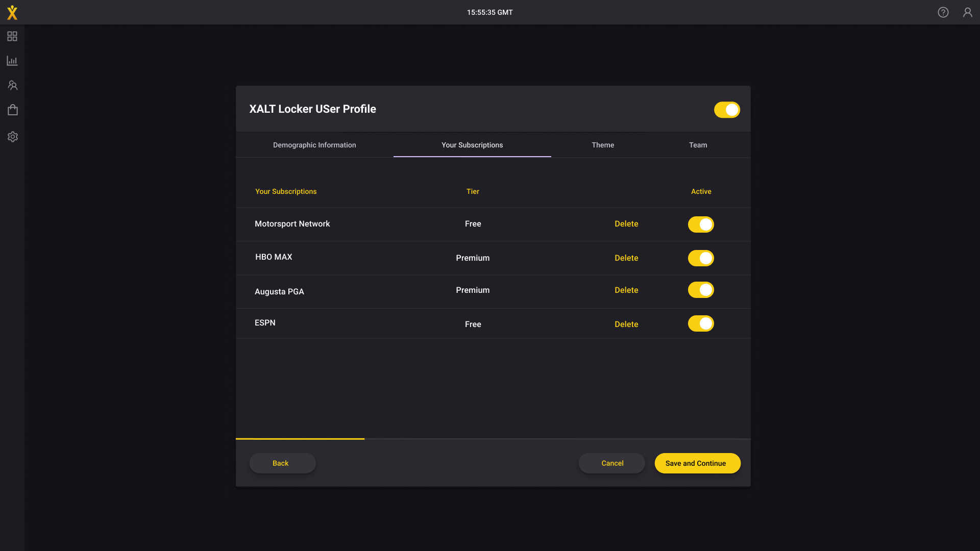980x551 pixels.
Task: Open the shopping bag icon in sidebar
Action: pyautogui.click(x=12, y=110)
